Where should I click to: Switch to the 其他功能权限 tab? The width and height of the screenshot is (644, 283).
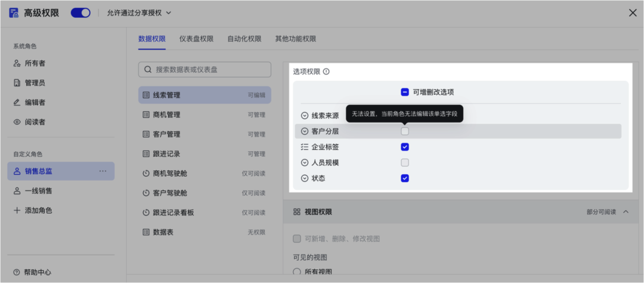(x=296, y=39)
